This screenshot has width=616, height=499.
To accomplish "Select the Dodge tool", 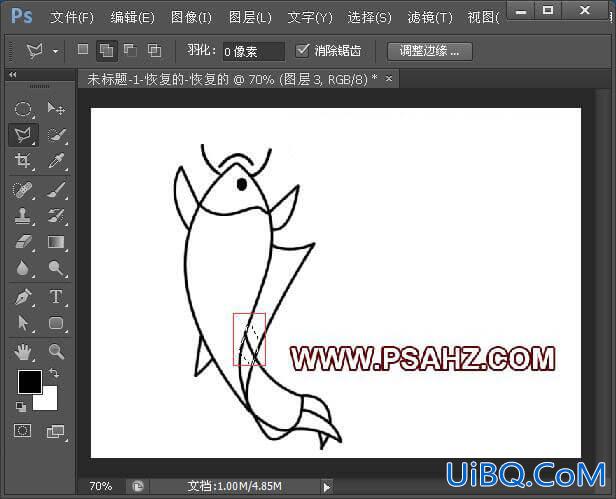I will (56, 268).
